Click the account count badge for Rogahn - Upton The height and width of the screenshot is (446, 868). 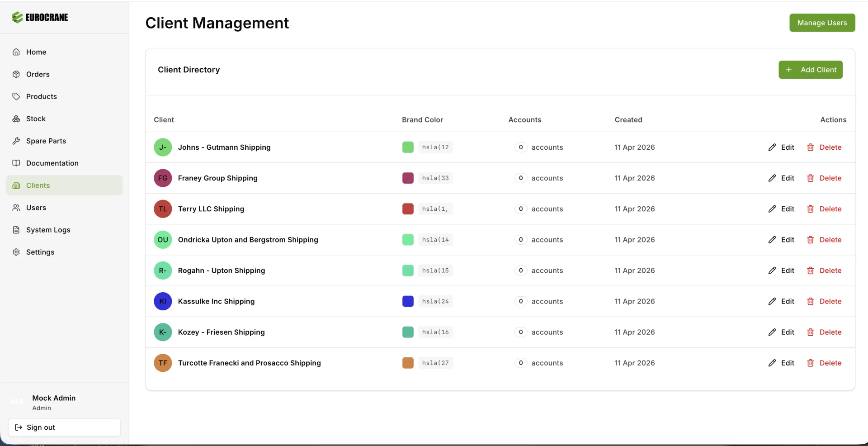(521, 271)
